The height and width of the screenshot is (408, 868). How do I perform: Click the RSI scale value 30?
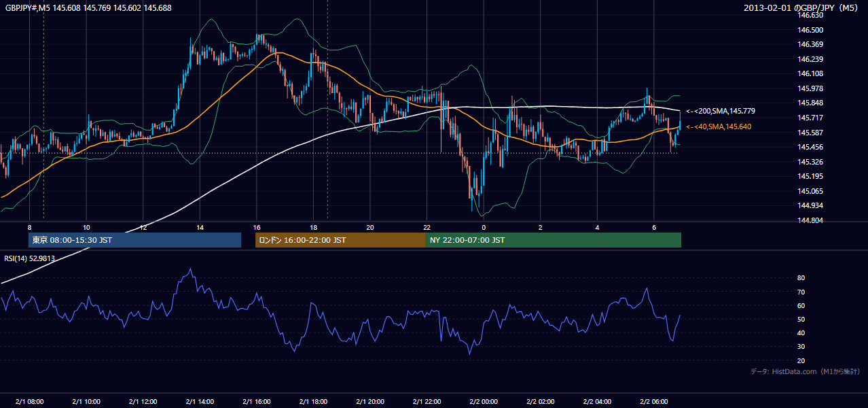coord(801,347)
